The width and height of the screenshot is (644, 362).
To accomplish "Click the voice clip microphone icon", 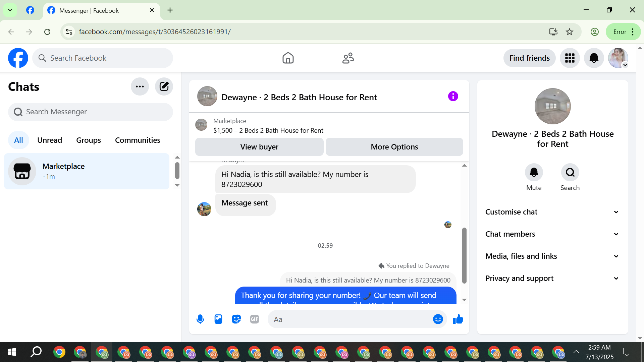I will click(x=200, y=319).
